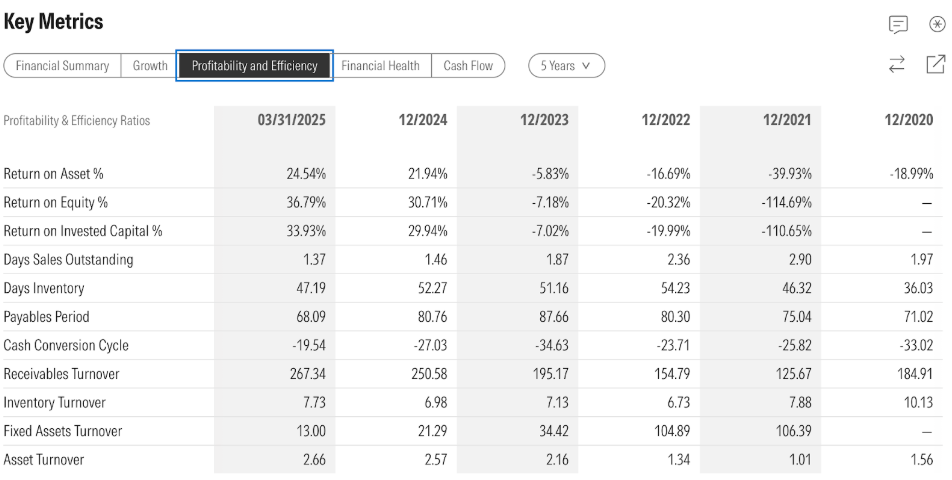Switch to the Growth tab
The height and width of the screenshot is (480, 952).
(x=150, y=66)
